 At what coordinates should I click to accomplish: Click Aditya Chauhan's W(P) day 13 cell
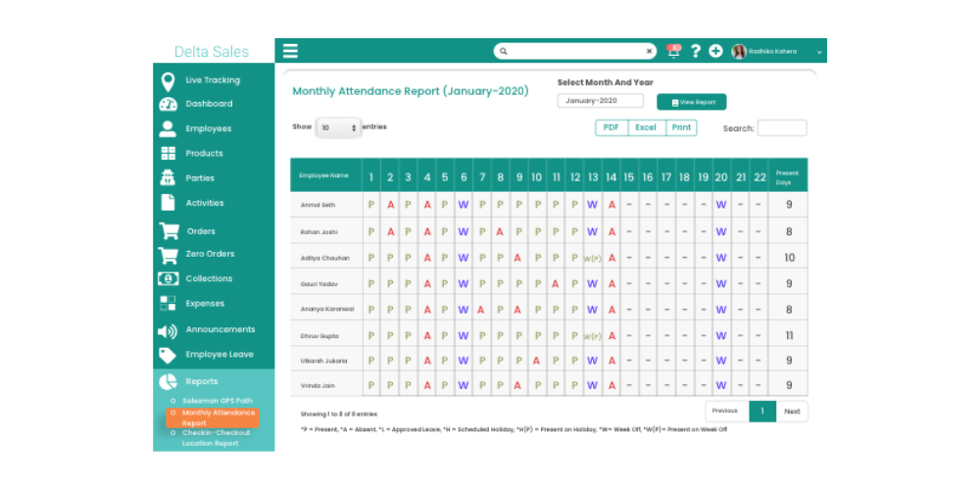(x=593, y=258)
